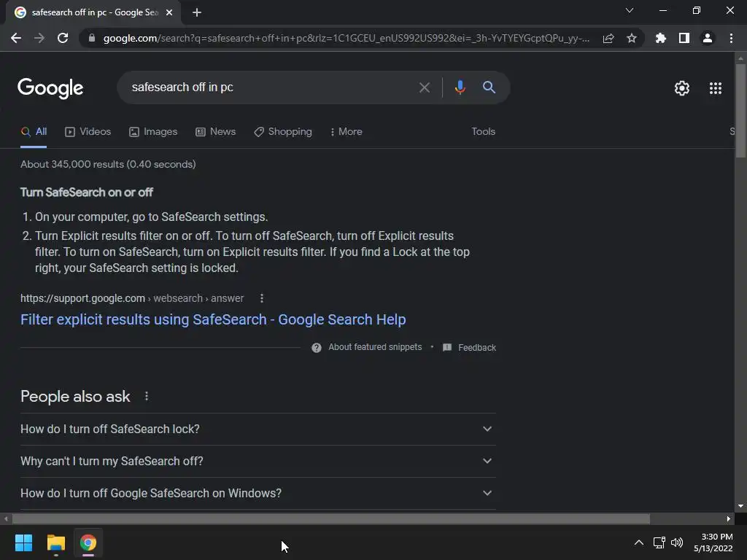Open the tab search dropdown arrow
Image resolution: width=747 pixels, height=560 pixels.
coord(630,10)
